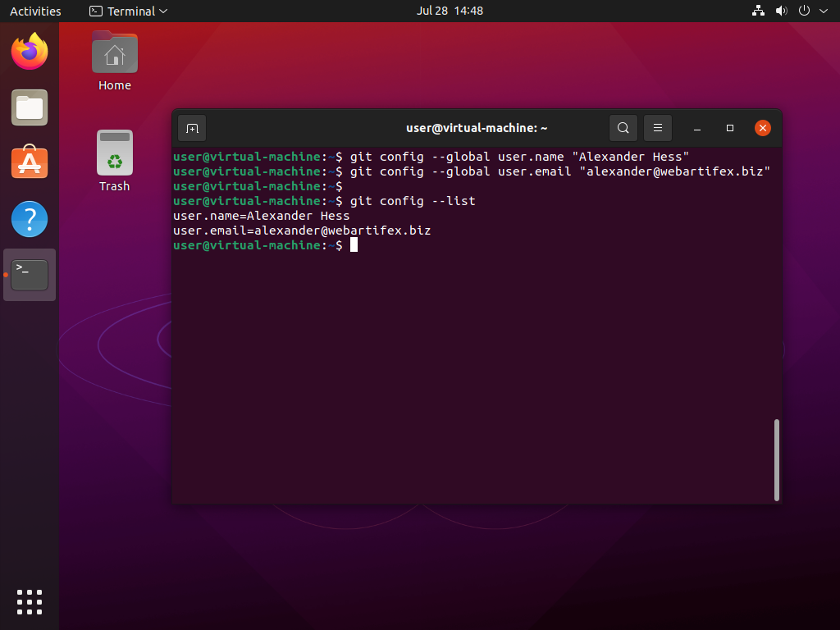Click the terminal search icon
840x630 pixels.
[623, 128]
